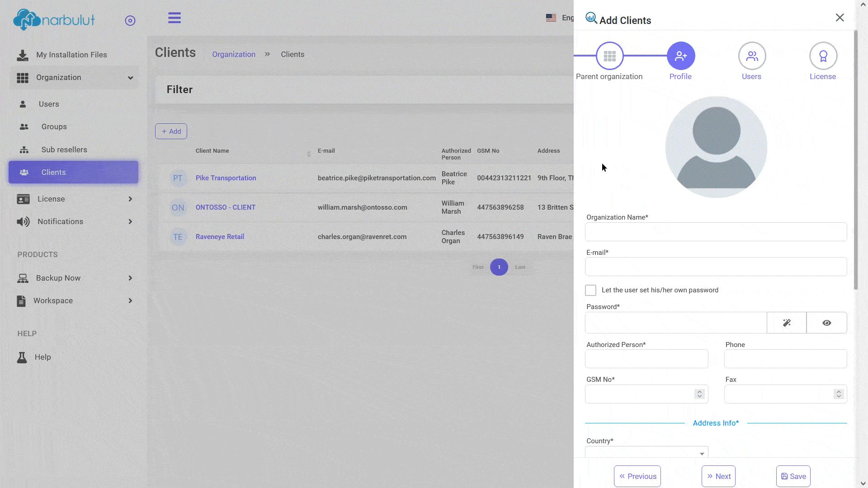The height and width of the screenshot is (488, 868).
Task: Click the Client Name column sort icon
Action: tap(309, 155)
